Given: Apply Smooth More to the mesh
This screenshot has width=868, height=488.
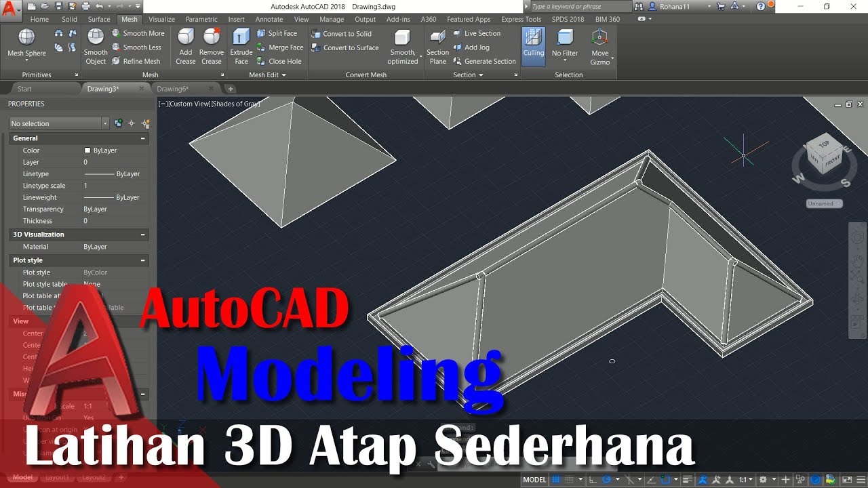Looking at the screenshot, I should click(138, 33).
